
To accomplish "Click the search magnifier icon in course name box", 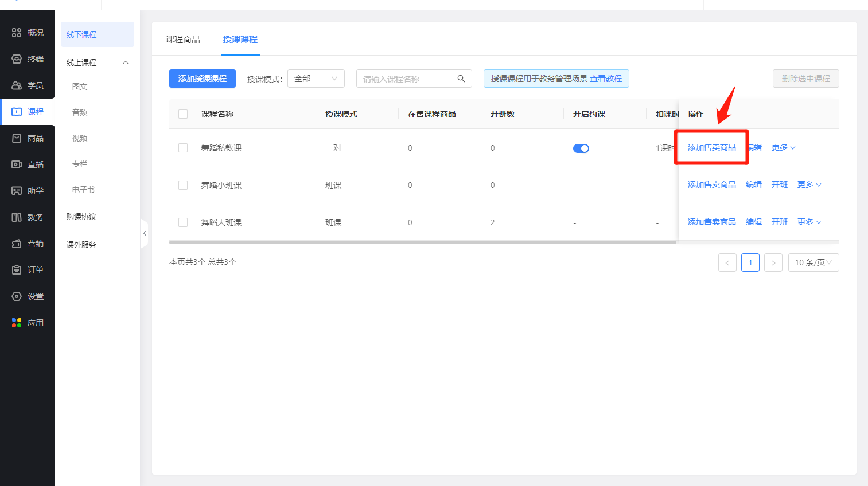I will point(461,79).
